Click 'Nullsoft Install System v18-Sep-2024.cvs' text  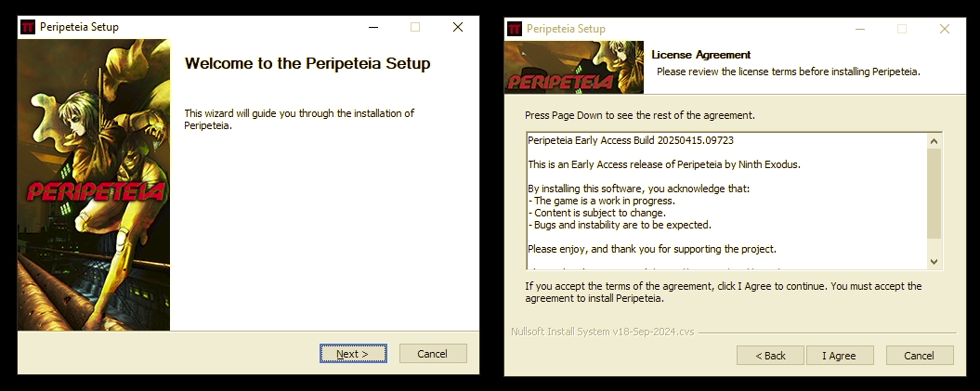coord(603,332)
